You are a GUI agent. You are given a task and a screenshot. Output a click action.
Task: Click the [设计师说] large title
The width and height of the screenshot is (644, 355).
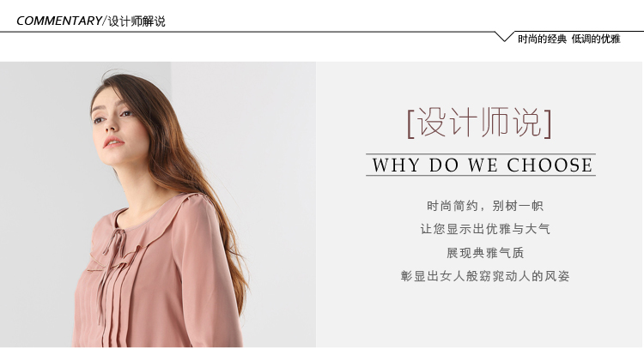479,123
